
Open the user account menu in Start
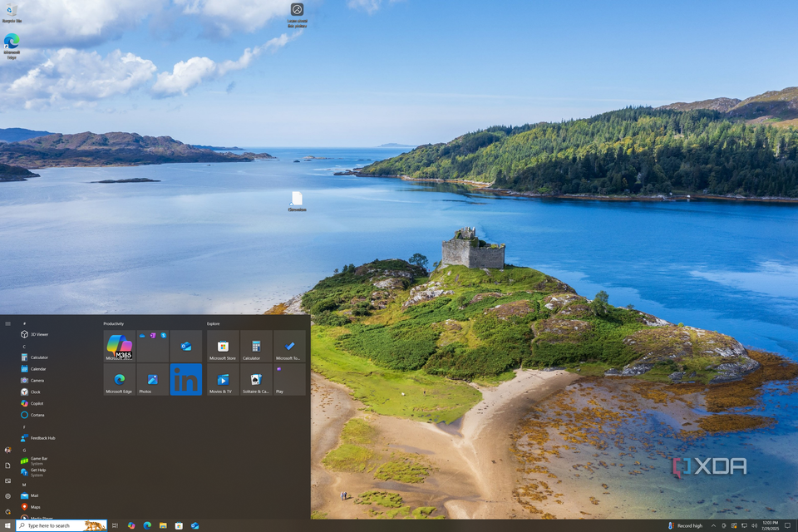[x=7, y=450]
